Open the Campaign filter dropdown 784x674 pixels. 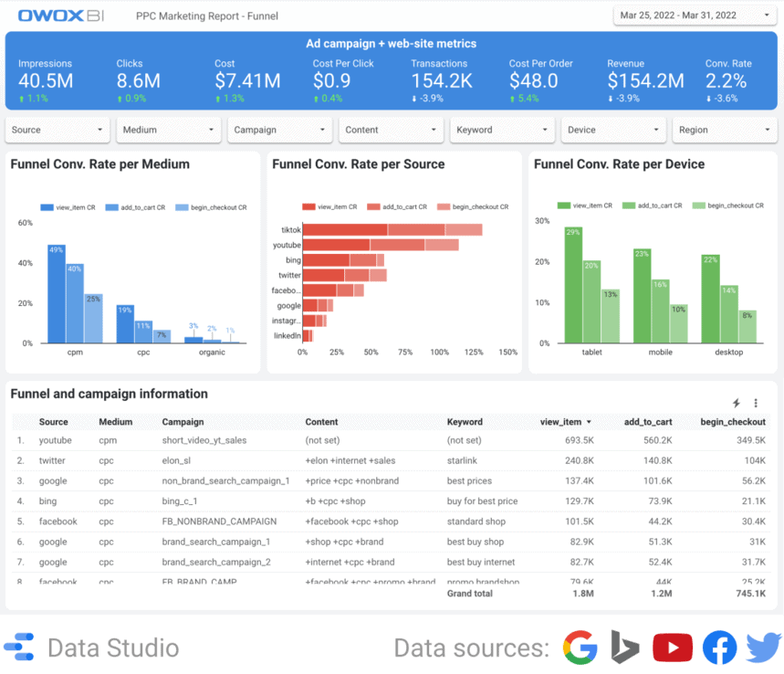click(280, 130)
